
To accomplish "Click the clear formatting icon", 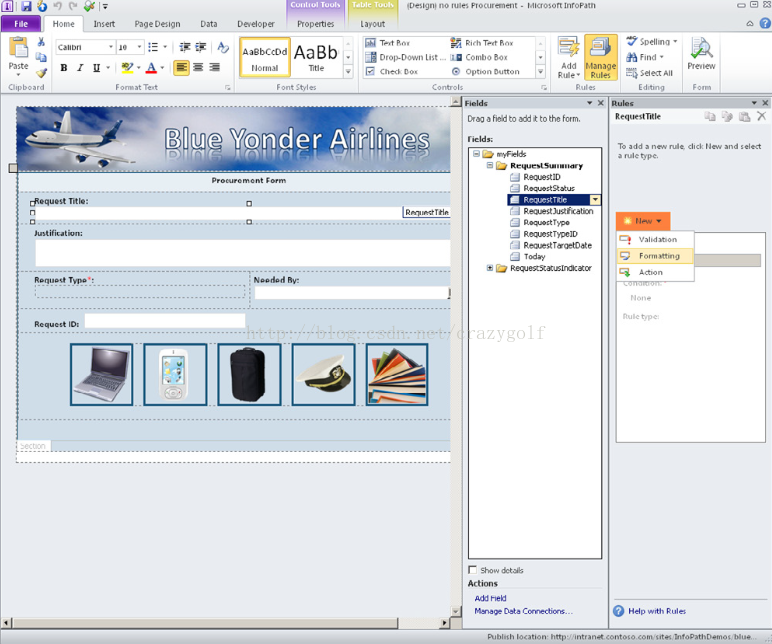I will (x=223, y=47).
